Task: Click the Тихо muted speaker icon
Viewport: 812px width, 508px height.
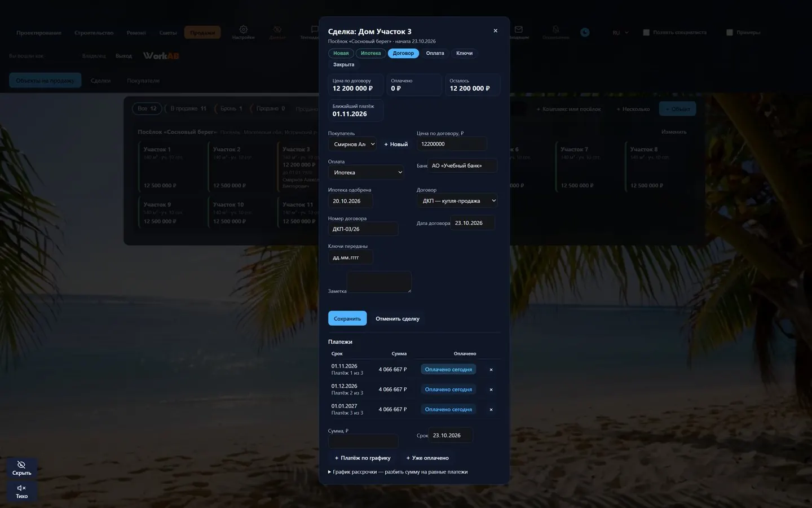Action: [x=21, y=488]
